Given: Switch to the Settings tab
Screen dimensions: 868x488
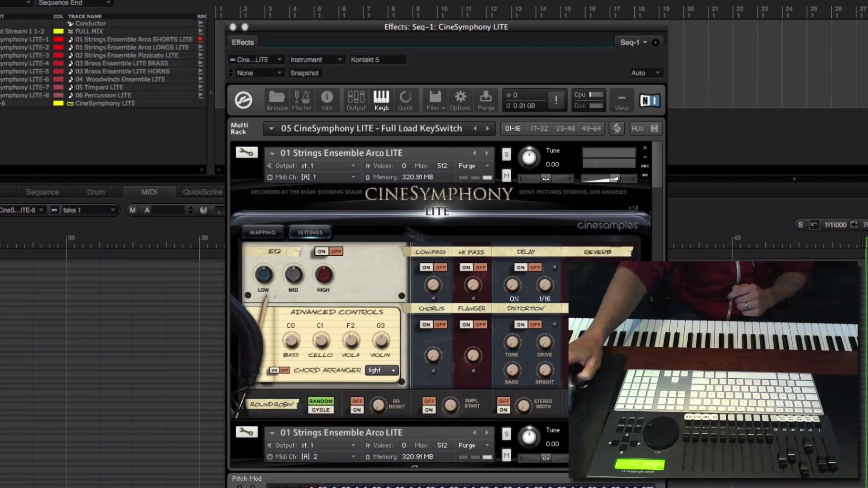Looking at the screenshot, I should click(x=310, y=232).
